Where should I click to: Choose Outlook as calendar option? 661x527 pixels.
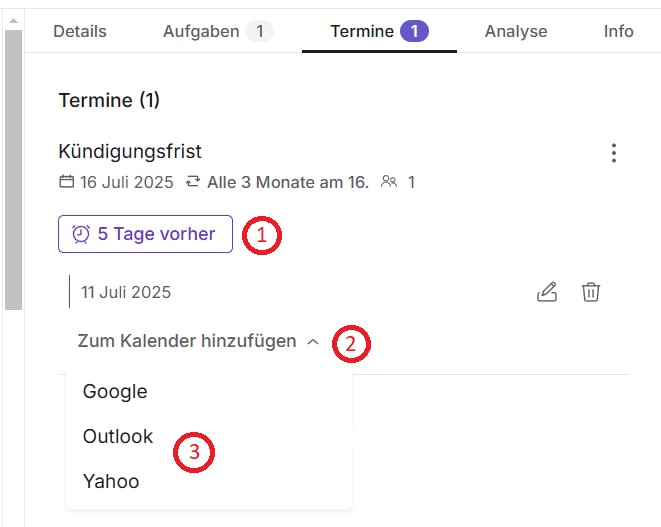coord(118,436)
